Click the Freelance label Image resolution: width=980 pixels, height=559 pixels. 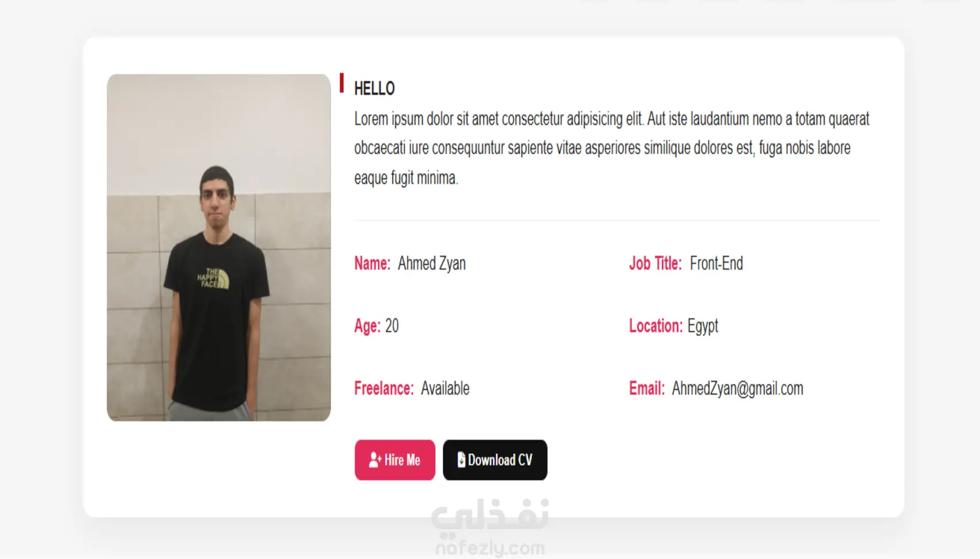point(384,388)
